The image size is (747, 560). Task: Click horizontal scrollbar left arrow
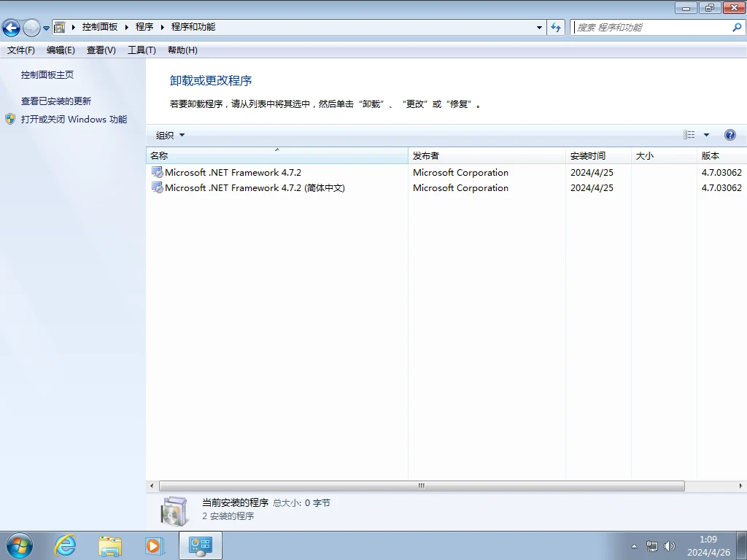[152, 486]
